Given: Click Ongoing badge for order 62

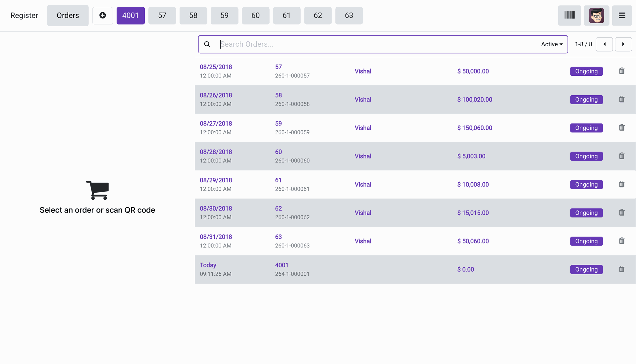Looking at the screenshot, I should click(586, 213).
